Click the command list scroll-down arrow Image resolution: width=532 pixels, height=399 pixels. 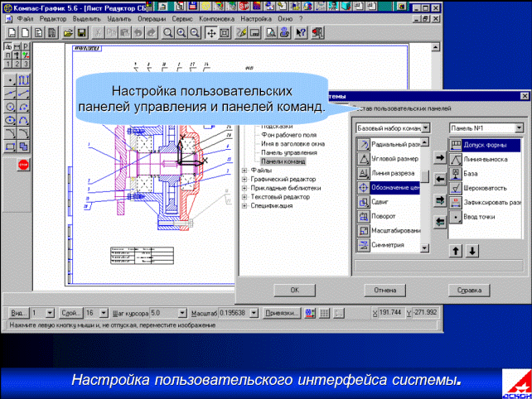pos(424,248)
